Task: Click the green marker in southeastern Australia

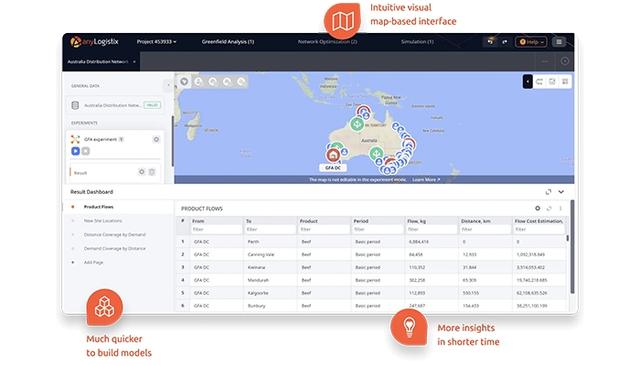Action: (376, 153)
